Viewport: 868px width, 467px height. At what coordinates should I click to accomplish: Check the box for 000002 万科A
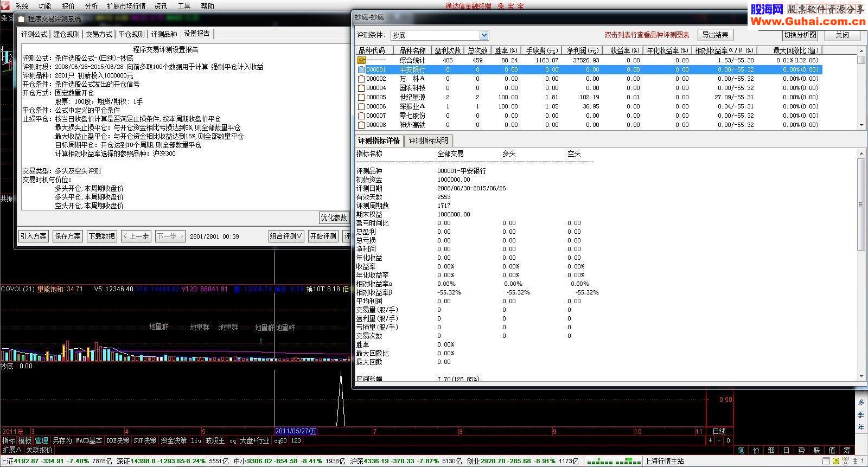[361, 79]
